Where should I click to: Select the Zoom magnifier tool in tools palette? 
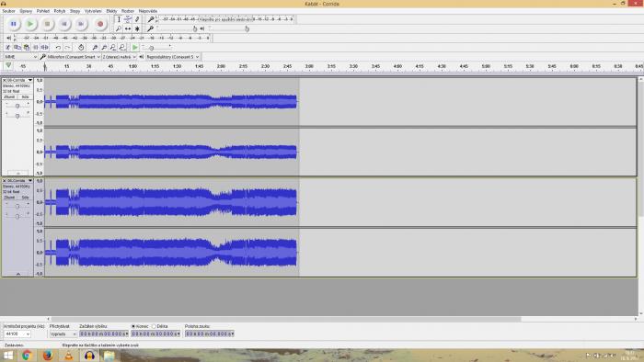(x=119, y=28)
